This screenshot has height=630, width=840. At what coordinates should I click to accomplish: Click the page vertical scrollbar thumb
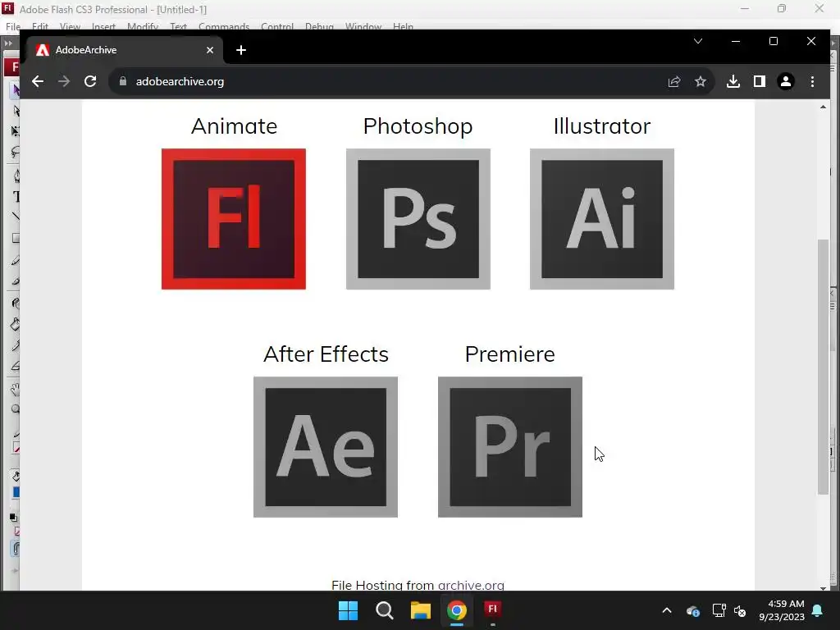coord(823,367)
